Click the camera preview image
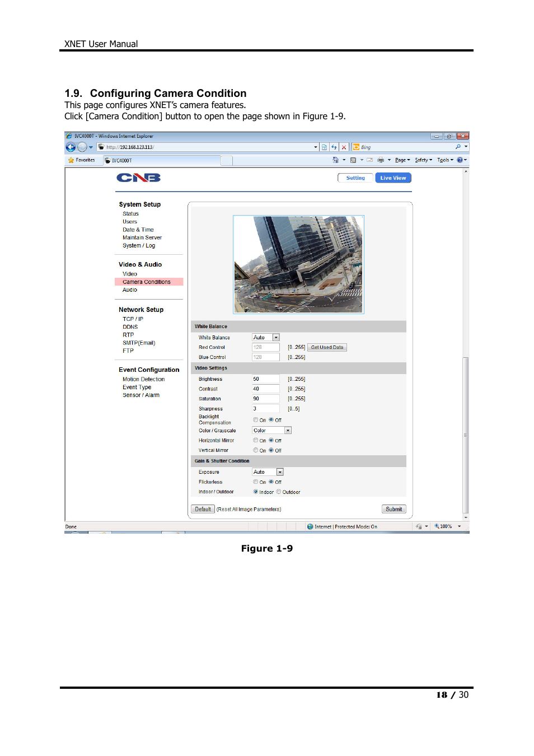The image size is (534, 756). 298,264
